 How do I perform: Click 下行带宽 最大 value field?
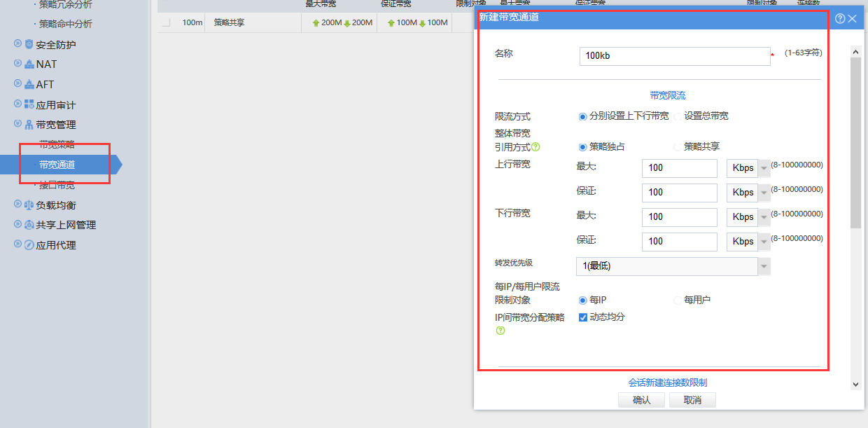[679, 217]
